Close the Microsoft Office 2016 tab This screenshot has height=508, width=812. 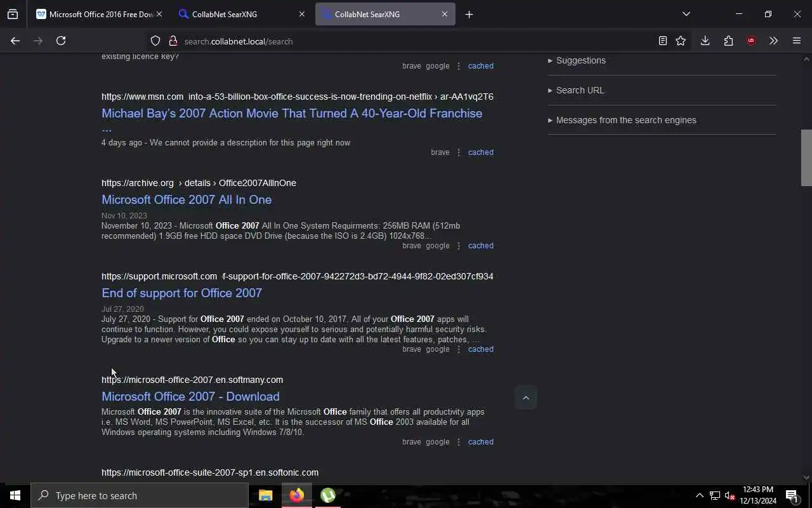[x=159, y=14]
